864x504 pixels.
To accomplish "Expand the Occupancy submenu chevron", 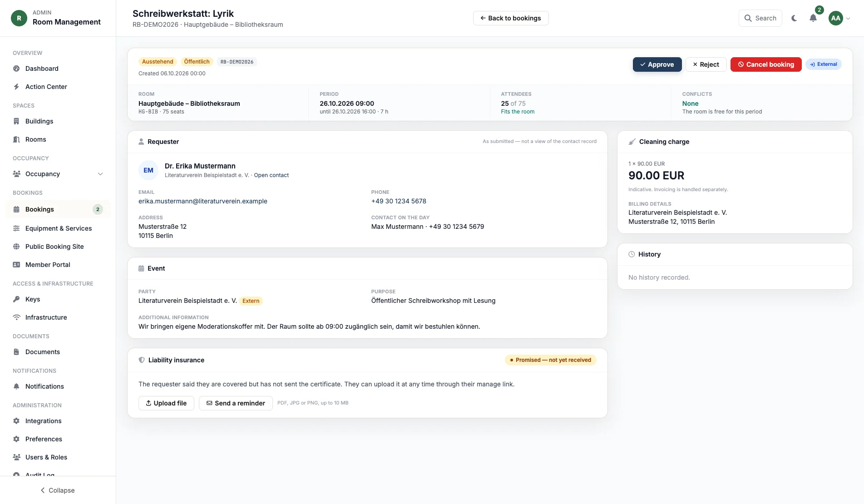I will (x=100, y=174).
